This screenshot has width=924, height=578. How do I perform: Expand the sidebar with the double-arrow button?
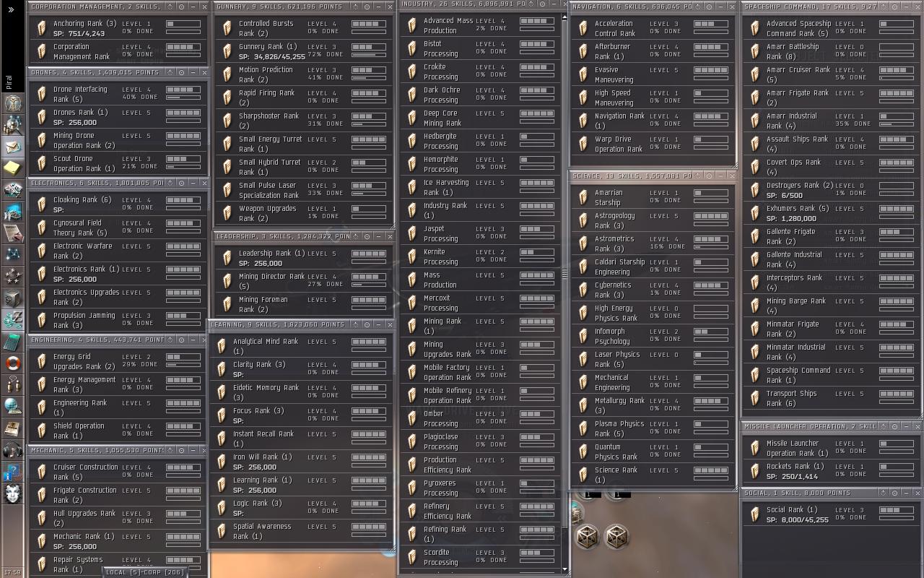click(11, 9)
